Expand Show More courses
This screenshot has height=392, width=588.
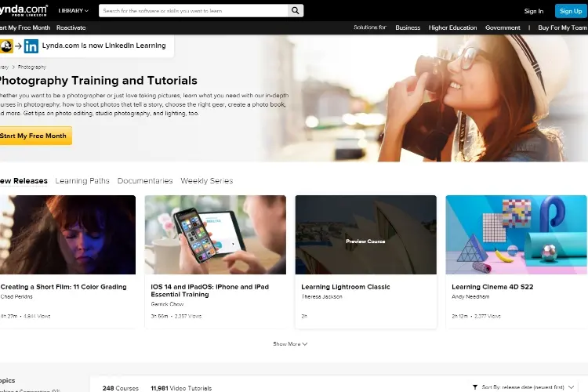pyautogui.click(x=290, y=343)
